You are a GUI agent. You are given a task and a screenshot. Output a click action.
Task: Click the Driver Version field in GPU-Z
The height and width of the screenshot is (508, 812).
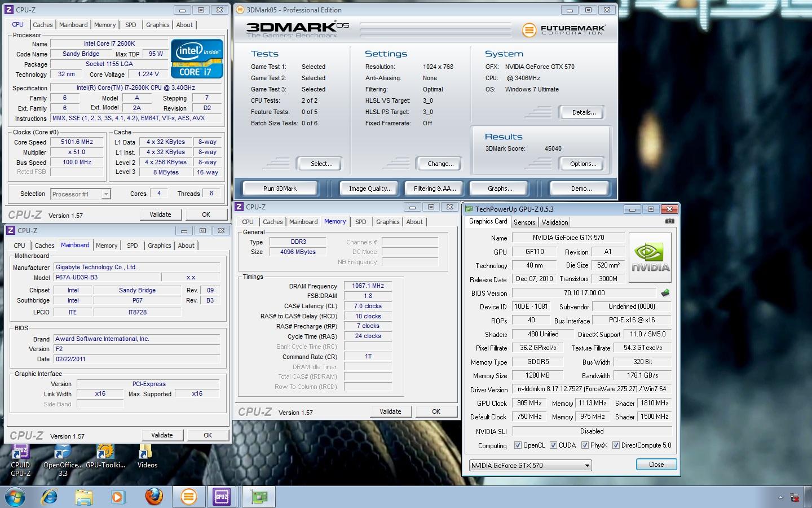tap(592, 389)
